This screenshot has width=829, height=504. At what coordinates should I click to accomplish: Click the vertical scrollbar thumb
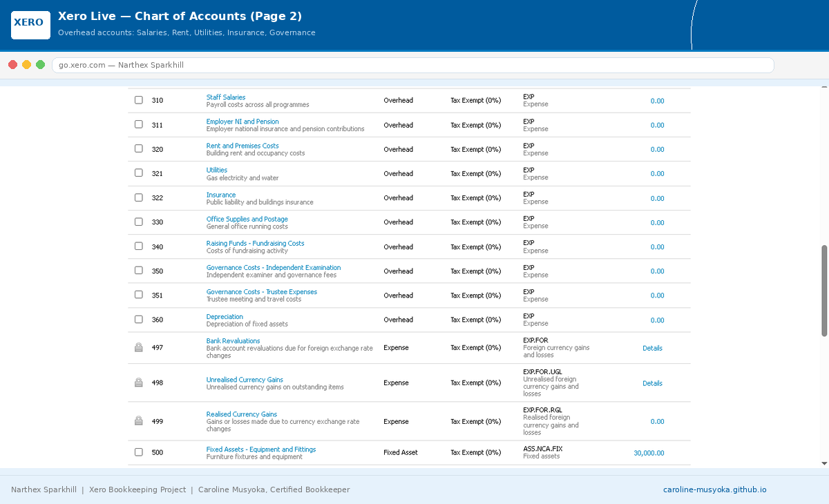click(824, 291)
